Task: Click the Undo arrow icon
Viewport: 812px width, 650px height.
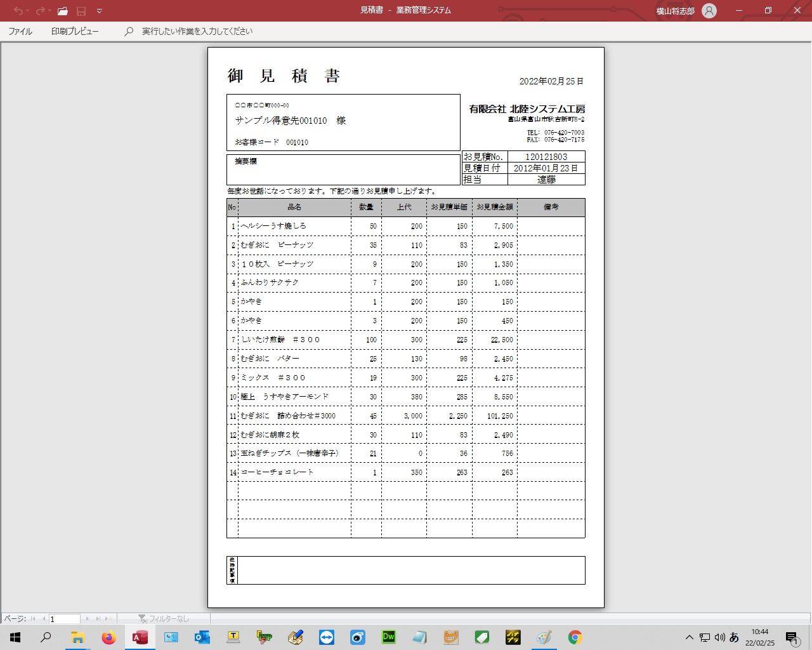Action: pyautogui.click(x=18, y=11)
